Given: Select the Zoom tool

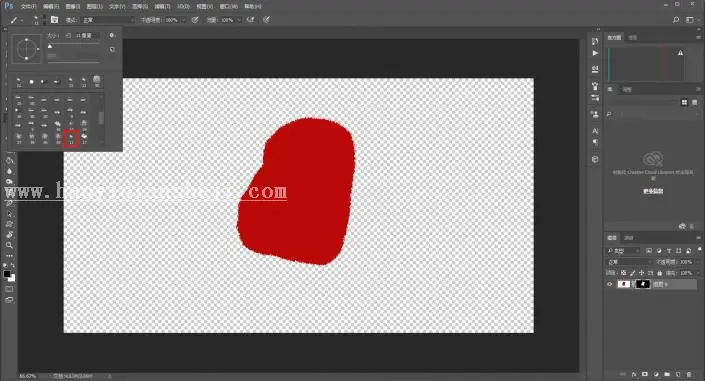Looking at the screenshot, I should 9,245.
